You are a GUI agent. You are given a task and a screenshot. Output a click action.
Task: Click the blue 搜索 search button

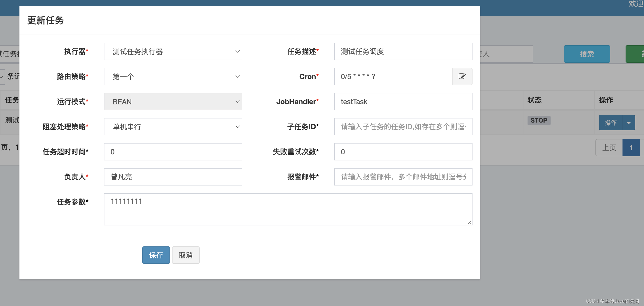[587, 54]
